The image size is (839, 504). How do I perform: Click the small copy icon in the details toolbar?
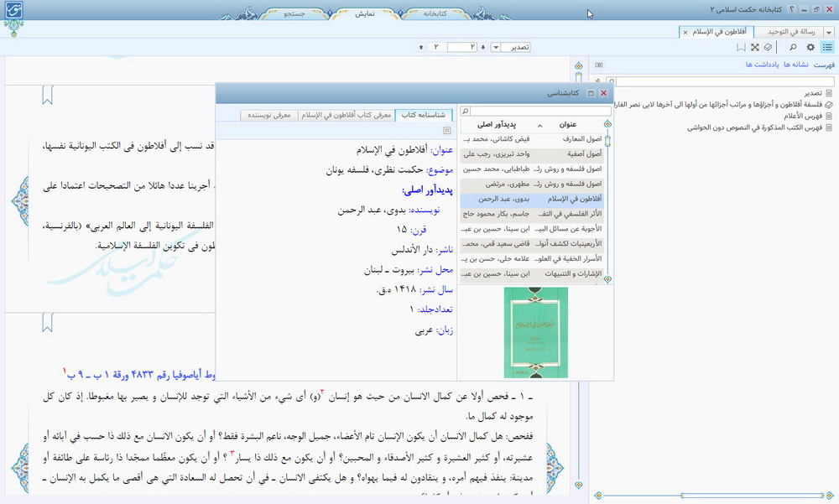pos(447,131)
